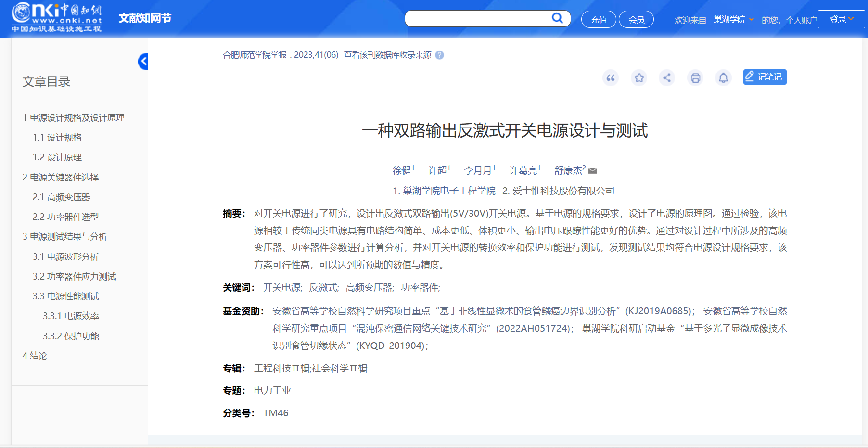Open author link 徐健
Image resolution: width=868 pixels, height=448 pixels.
402,171
